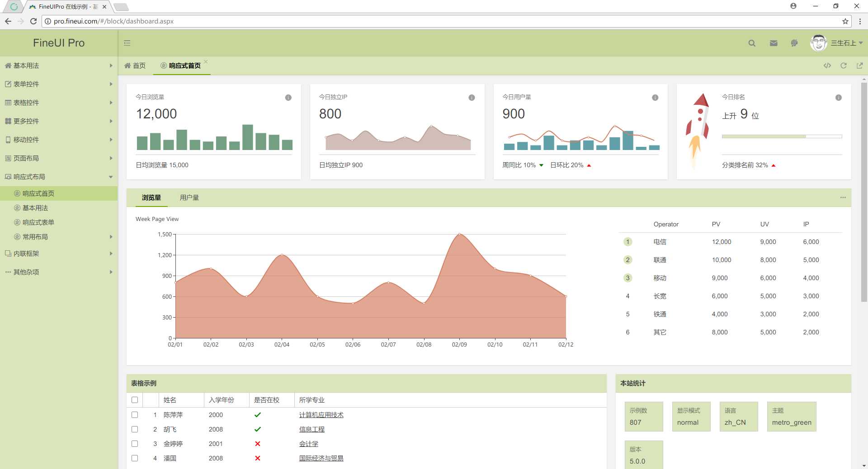Open the mail envelope icon
Image resolution: width=868 pixels, height=469 pixels.
774,43
